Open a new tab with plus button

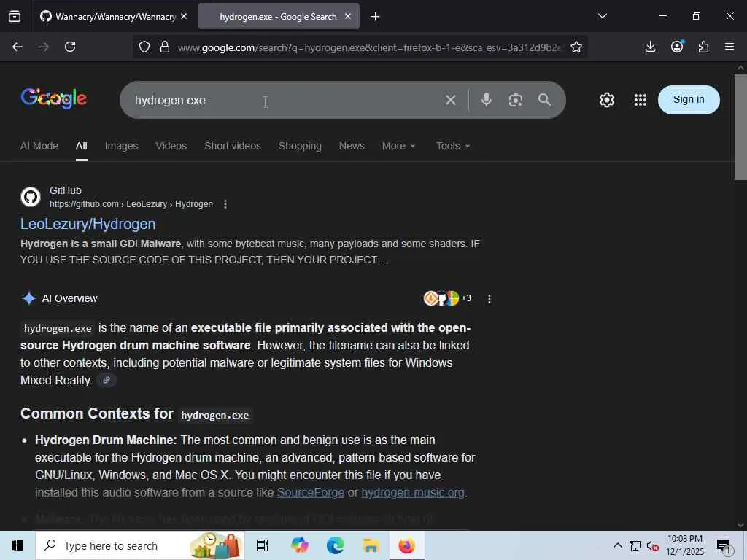click(x=376, y=17)
